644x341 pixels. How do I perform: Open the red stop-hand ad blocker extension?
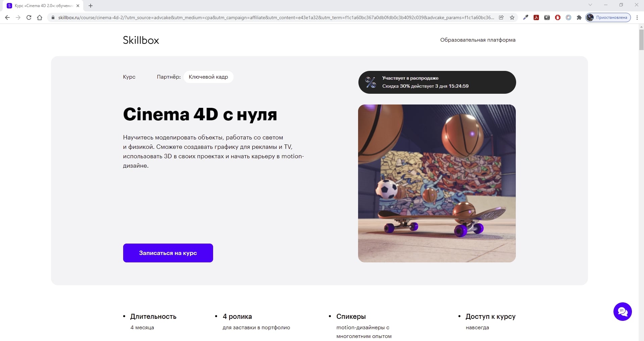coord(558,17)
